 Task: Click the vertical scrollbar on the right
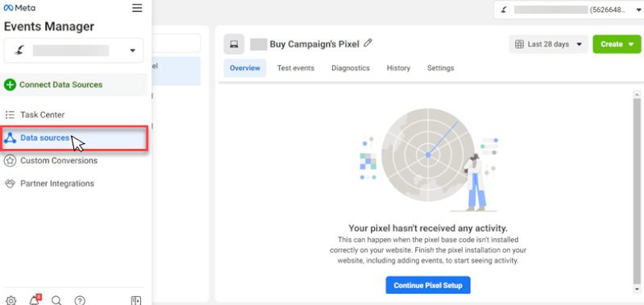point(637,191)
